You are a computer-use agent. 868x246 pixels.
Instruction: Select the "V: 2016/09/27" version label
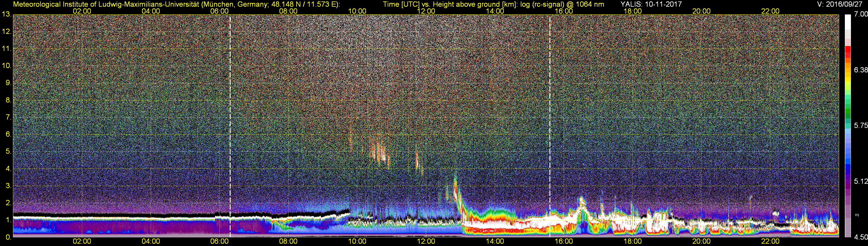[x=839, y=4]
